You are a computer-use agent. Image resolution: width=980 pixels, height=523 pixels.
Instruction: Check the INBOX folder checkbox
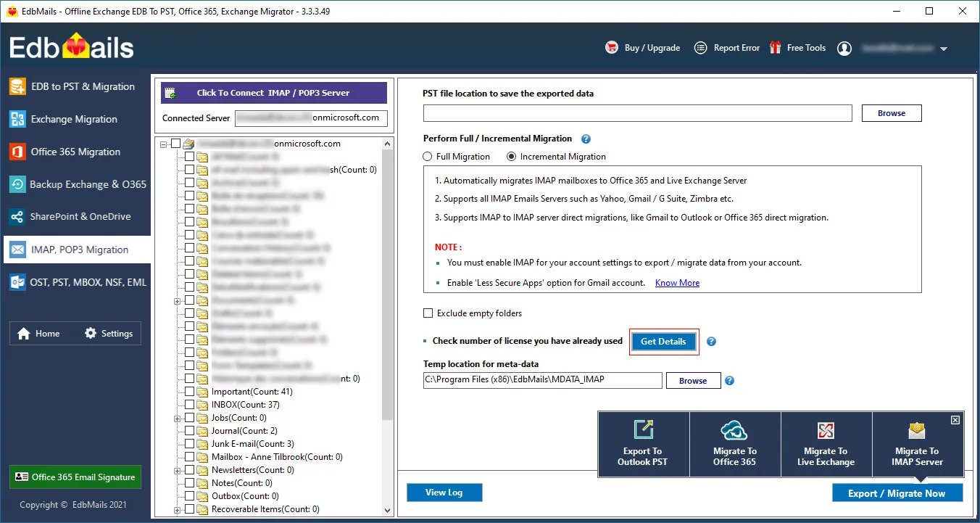[189, 405]
